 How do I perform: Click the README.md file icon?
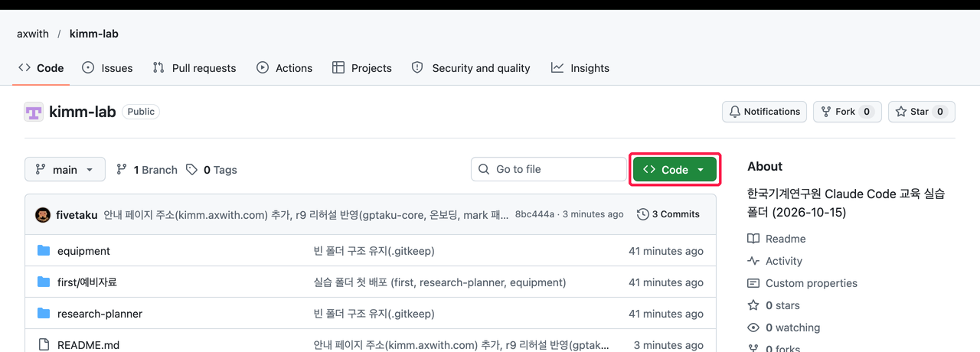(44, 345)
